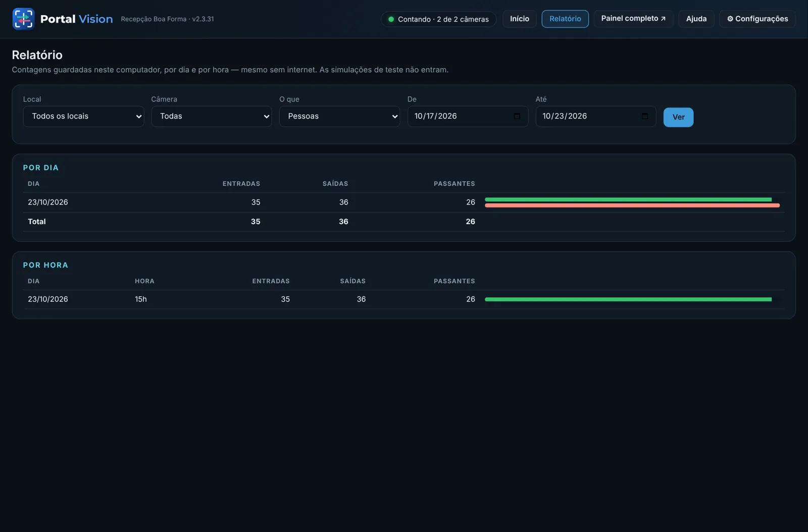The height and width of the screenshot is (532, 808).
Task: Open the Ajuda page
Action: tap(696, 19)
